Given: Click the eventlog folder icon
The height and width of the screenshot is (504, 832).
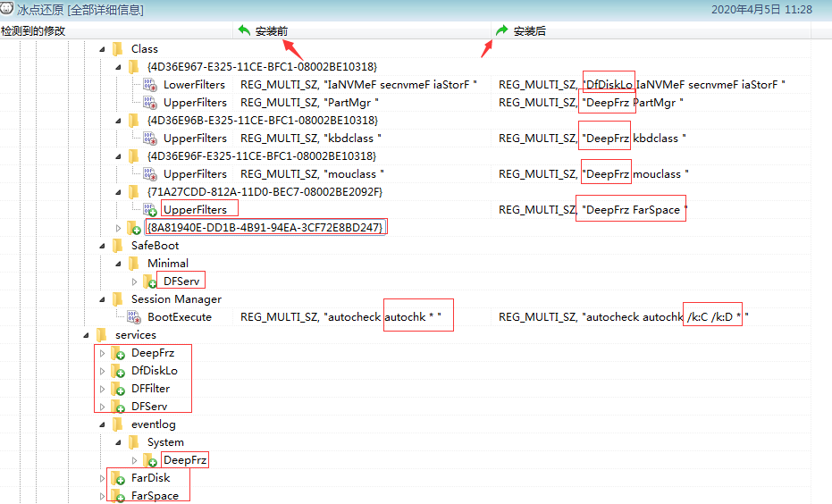Looking at the screenshot, I should [x=118, y=424].
